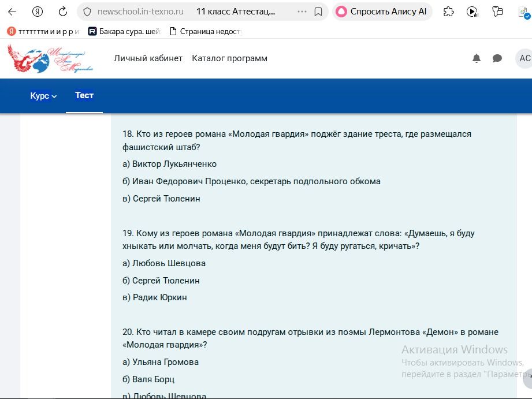Open the media playback control icon in toolbar
The image size is (532, 399).
tap(473, 12)
